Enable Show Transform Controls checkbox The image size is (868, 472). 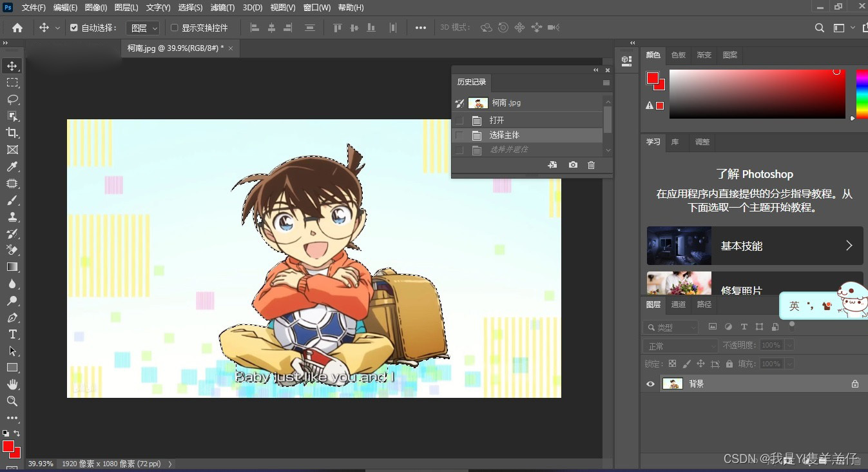pyautogui.click(x=174, y=28)
